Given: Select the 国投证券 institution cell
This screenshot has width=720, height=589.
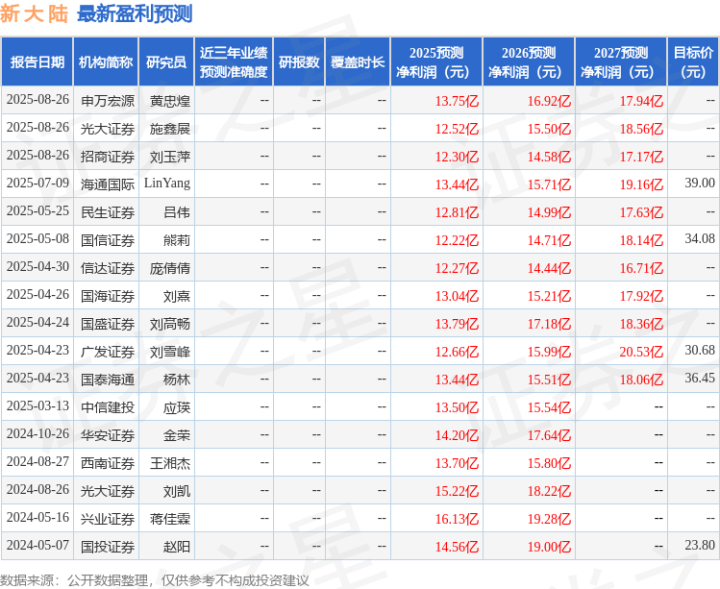Looking at the screenshot, I should [107, 547].
